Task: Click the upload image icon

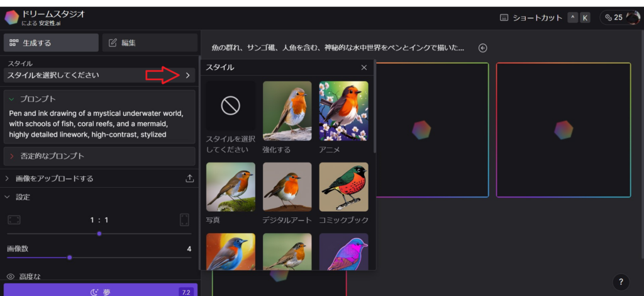Action: point(190,178)
